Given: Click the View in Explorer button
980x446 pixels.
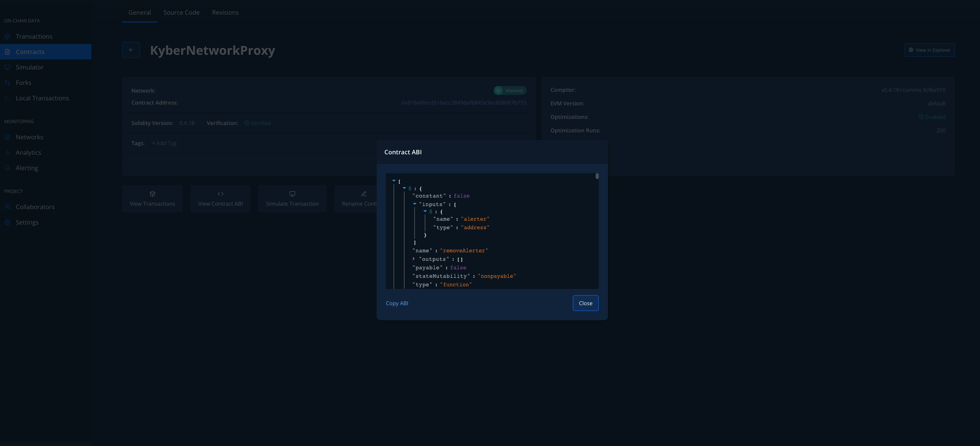Looking at the screenshot, I should point(929,50).
